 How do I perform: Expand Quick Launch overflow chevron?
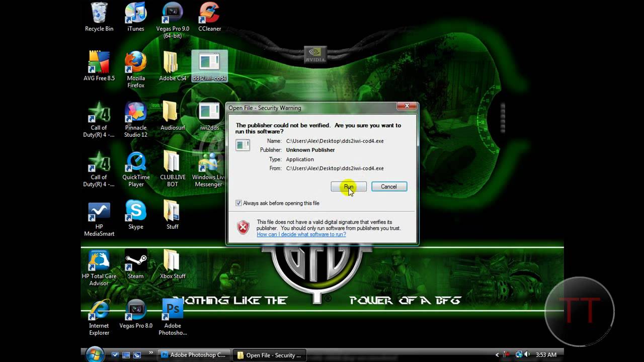(x=150, y=353)
